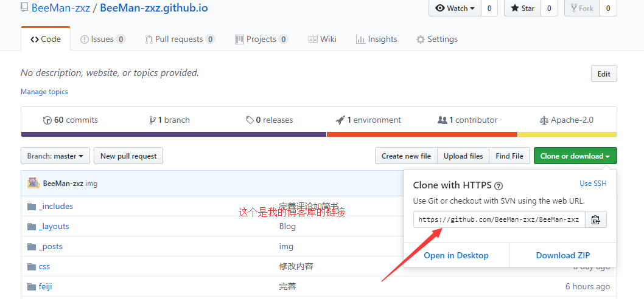View the 60 commits history
This screenshot has width=644, height=299.
coord(71,120)
